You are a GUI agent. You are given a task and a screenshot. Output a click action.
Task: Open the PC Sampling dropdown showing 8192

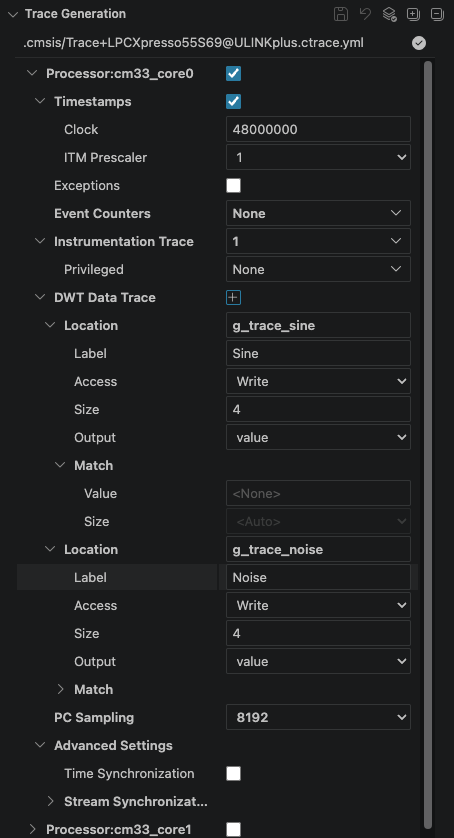point(318,718)
